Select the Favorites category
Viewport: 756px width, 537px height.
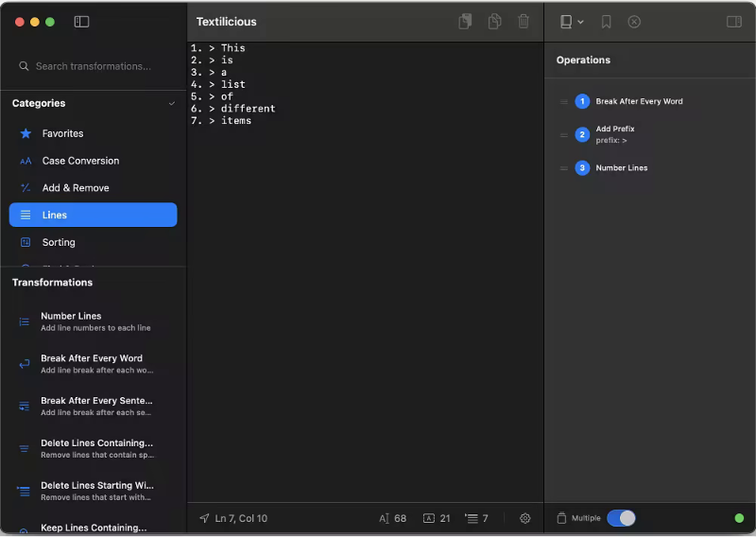click(62, 133)
